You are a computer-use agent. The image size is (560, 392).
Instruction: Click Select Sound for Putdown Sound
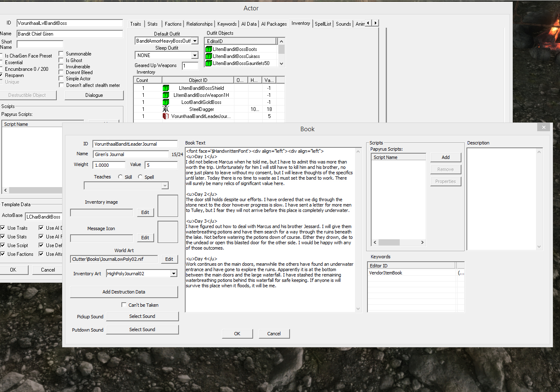click(x=142, y=329)
